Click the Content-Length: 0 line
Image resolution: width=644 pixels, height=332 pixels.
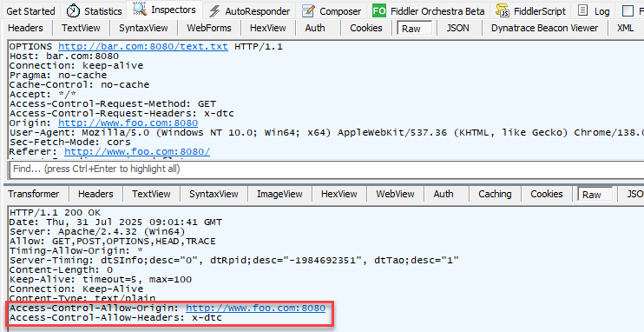coord(61,270)
